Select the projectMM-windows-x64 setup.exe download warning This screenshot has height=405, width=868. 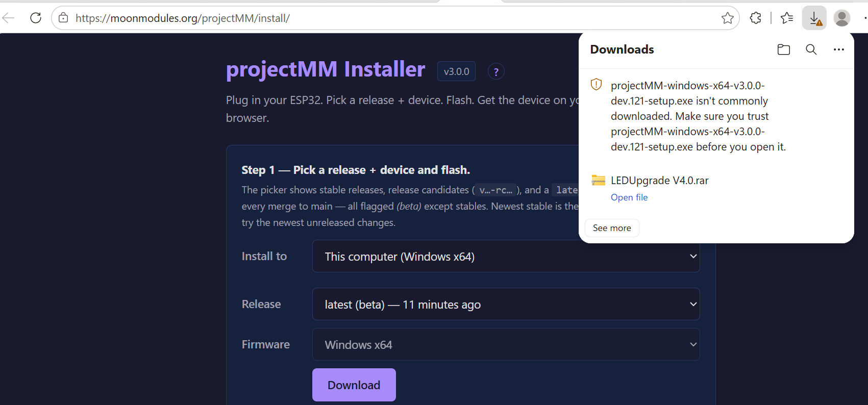(698, 116)
